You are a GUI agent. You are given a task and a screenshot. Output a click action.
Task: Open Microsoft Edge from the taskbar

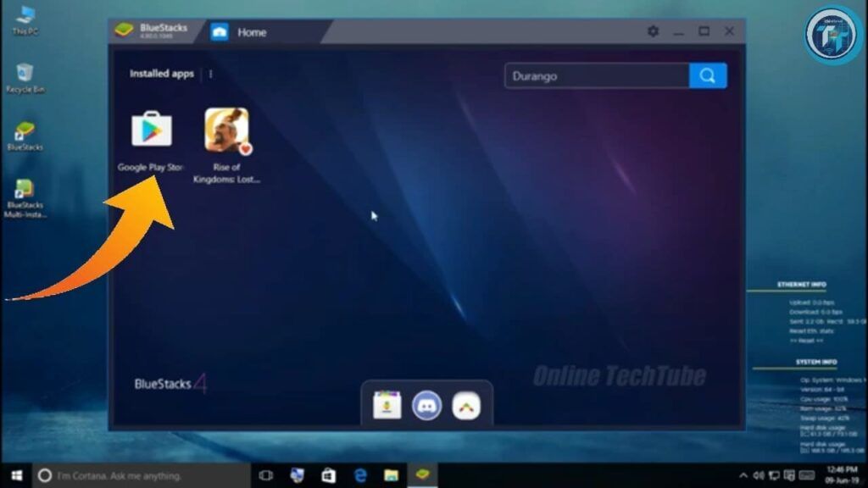coord(360,475)
